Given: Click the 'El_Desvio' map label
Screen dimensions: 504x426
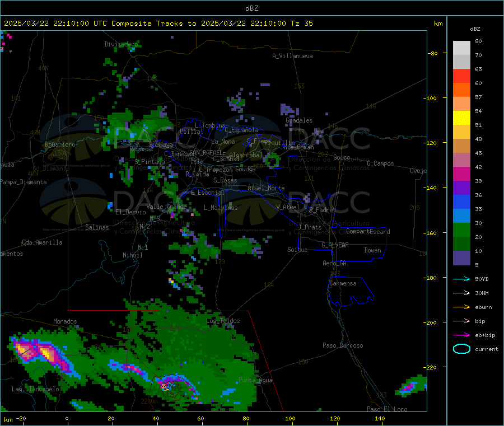Looking at the screenshot, I should 130,212.
